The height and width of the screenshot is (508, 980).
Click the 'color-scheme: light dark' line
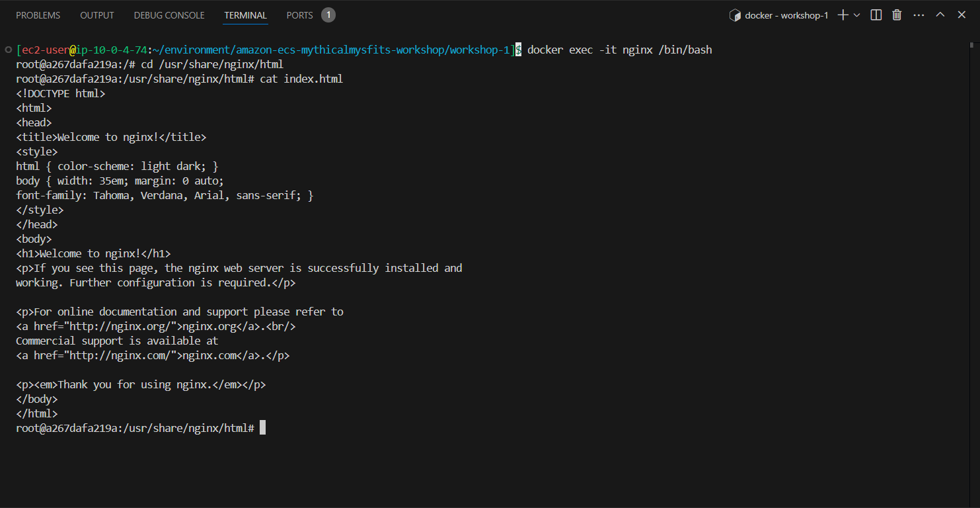[x=117, y=166]
